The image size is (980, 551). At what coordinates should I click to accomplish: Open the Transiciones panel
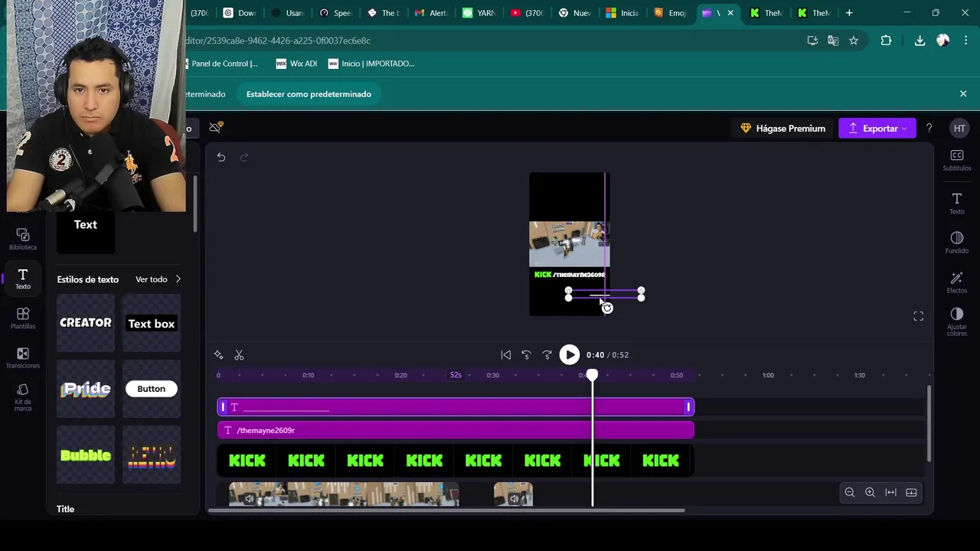point(23,358)
